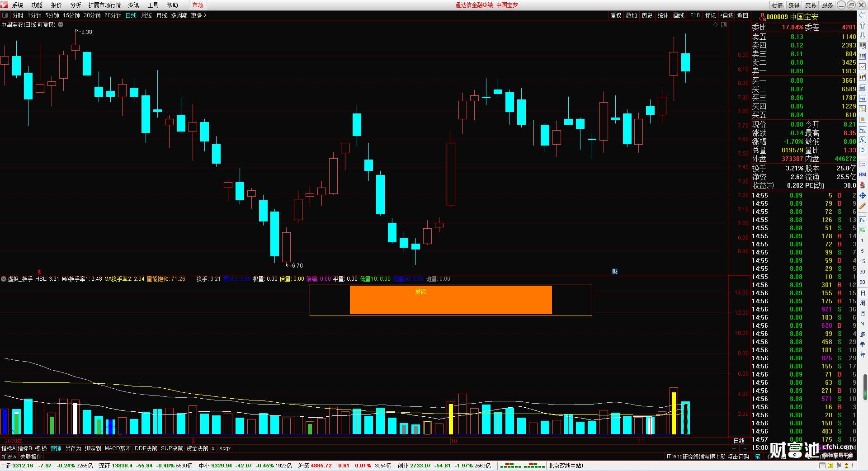Switch to 1-minute period in sidebar

click(863, 240)
